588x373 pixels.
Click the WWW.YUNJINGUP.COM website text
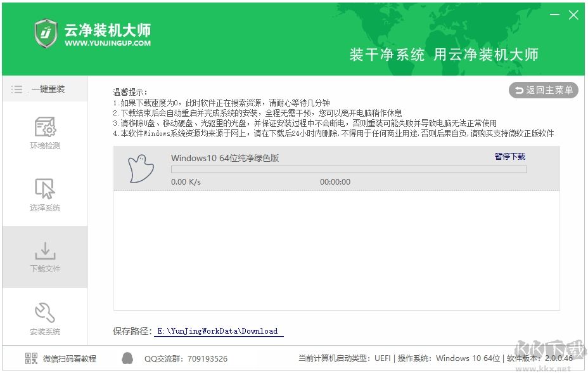coord(108,43)
